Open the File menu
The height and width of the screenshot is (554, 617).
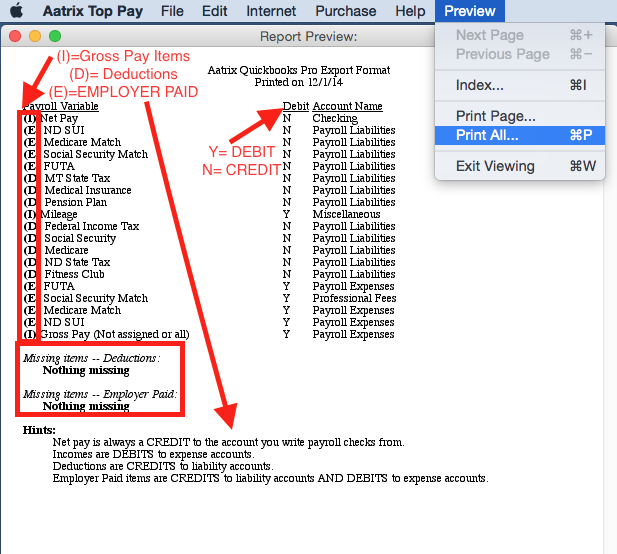tap(172, 11)
